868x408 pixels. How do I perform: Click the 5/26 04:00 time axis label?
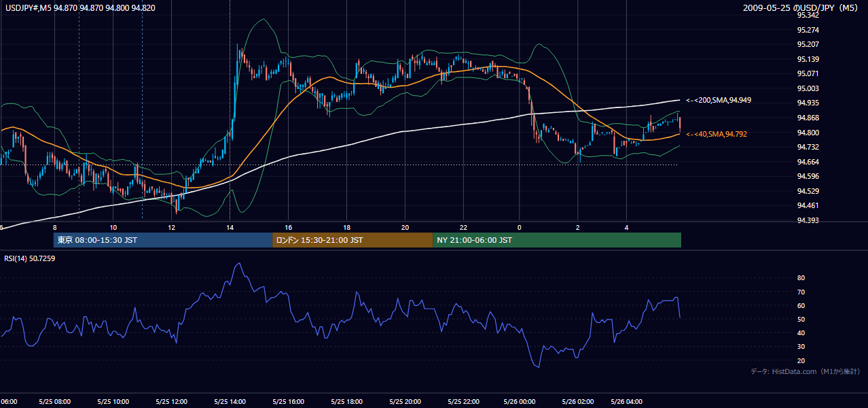coord(628,402)
